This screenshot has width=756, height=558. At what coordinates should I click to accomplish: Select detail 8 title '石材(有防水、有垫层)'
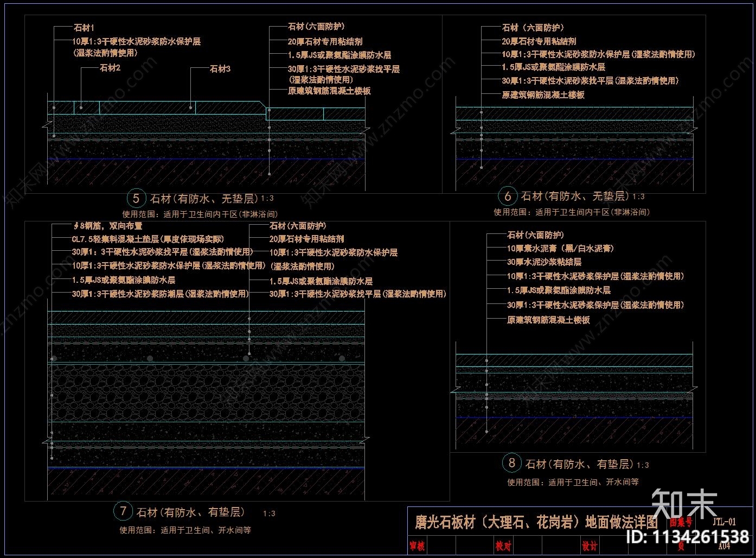pos(580,464)
